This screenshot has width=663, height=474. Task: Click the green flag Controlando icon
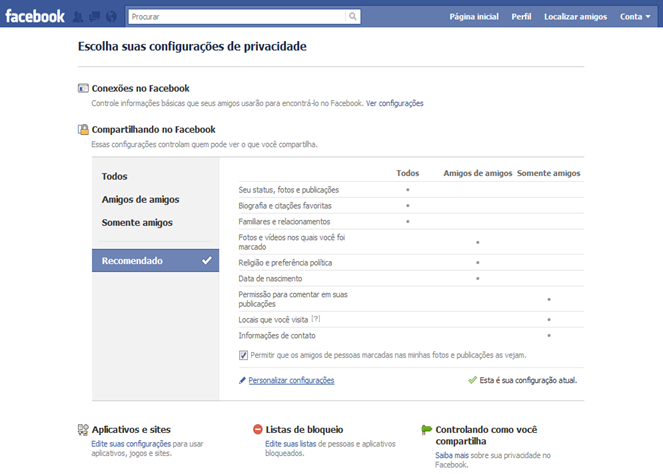click(427, 430)
